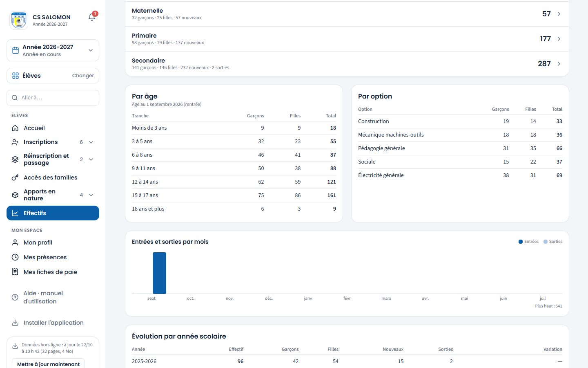
Task: Click the Mes présences clock icon
Action: [15, 257]
